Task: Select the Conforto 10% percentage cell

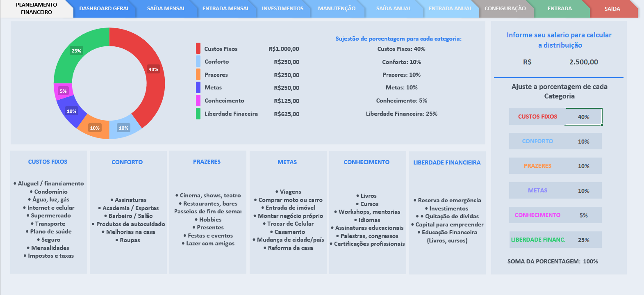Action: tap(583, 142)
